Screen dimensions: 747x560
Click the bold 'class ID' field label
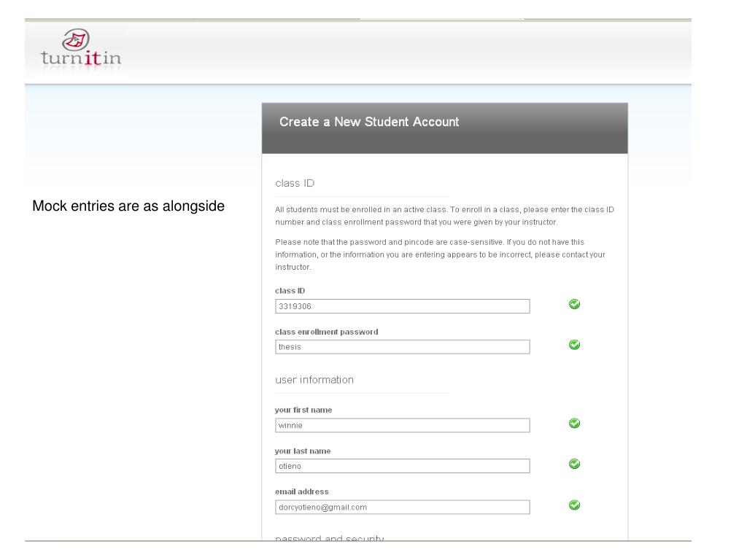pyautogui.click(x=290, y=290)
